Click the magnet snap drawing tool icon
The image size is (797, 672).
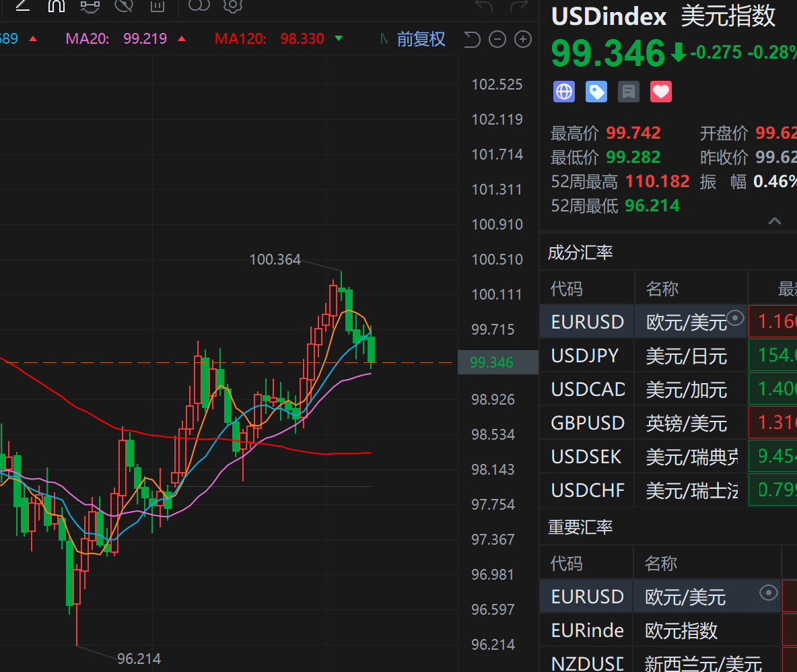pyautogui.click(x=57, y=5)
